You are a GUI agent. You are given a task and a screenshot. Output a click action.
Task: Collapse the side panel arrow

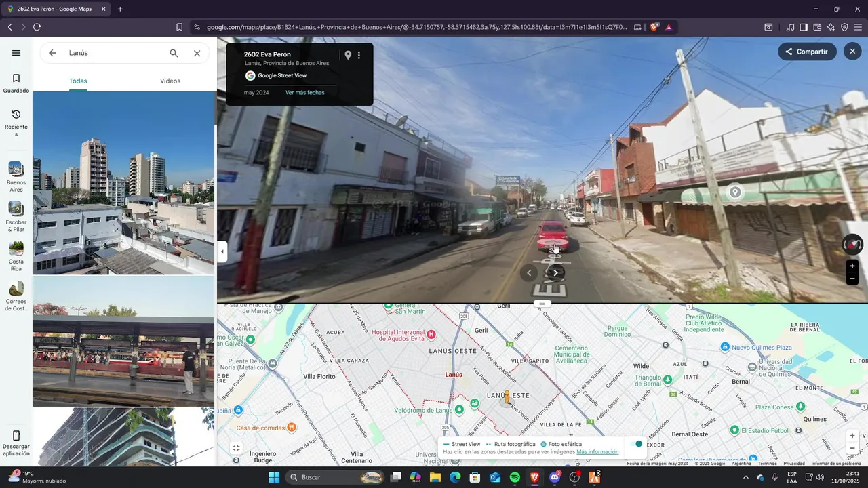(222, 251)
